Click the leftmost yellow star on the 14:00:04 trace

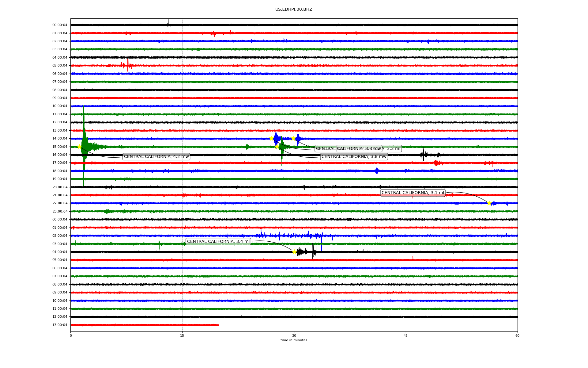(x=271, y=138)
